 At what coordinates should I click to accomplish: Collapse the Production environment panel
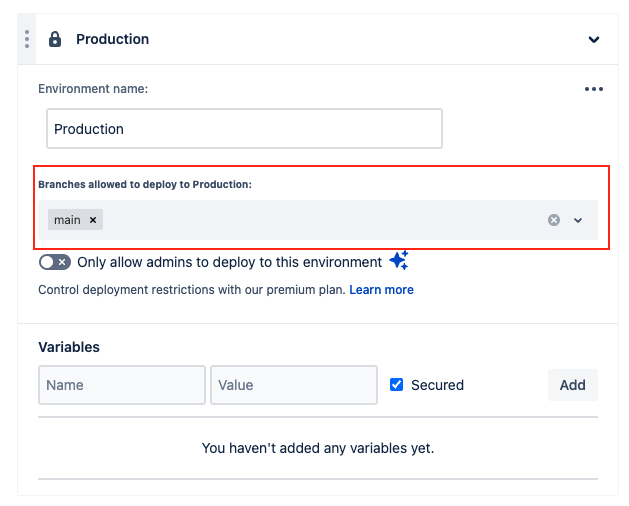[x=594, y=40]
